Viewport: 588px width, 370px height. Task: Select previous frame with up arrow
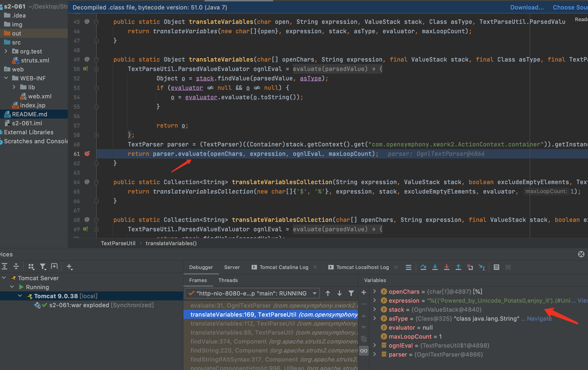click(328, 293)
